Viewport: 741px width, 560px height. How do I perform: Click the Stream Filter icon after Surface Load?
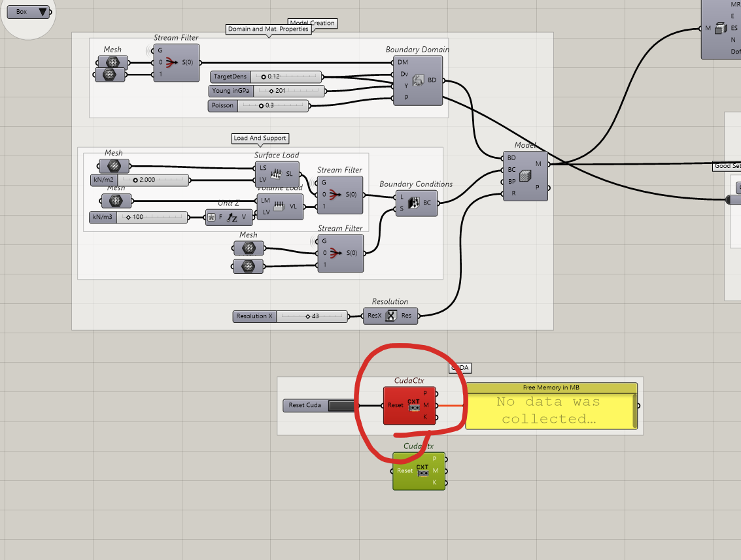pyautogui.click(x=335, y=195)
